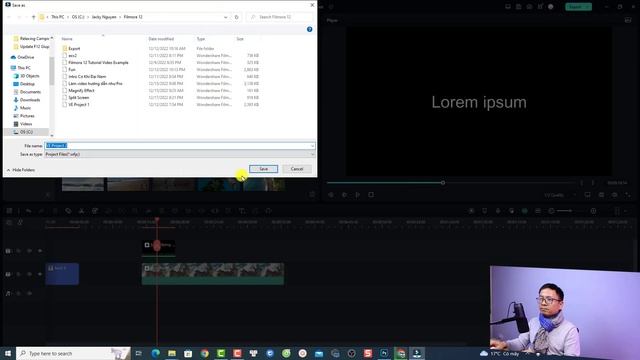The height and width of the screenshot is (360, 640).
Task: Click the Text tool icon in timeline toolbar
Action: [242, 211]
